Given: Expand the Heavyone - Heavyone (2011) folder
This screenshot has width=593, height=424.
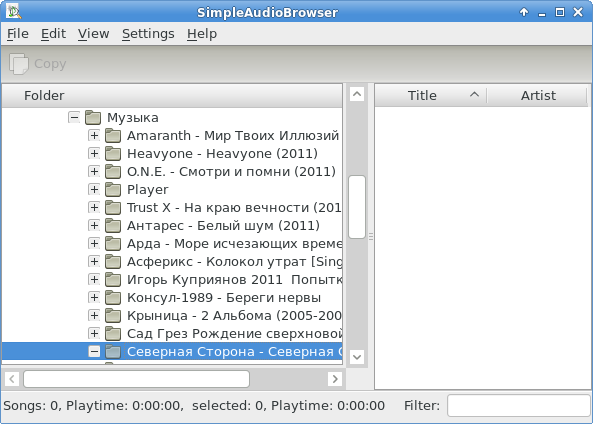Looking at the screenshot, I should pos(94,153).
